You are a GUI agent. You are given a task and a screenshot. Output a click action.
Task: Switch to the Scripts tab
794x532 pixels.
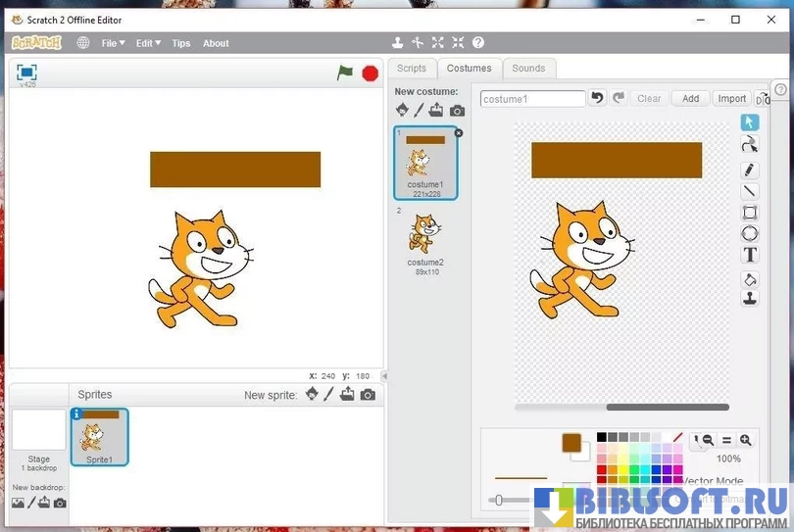point(412,69)
